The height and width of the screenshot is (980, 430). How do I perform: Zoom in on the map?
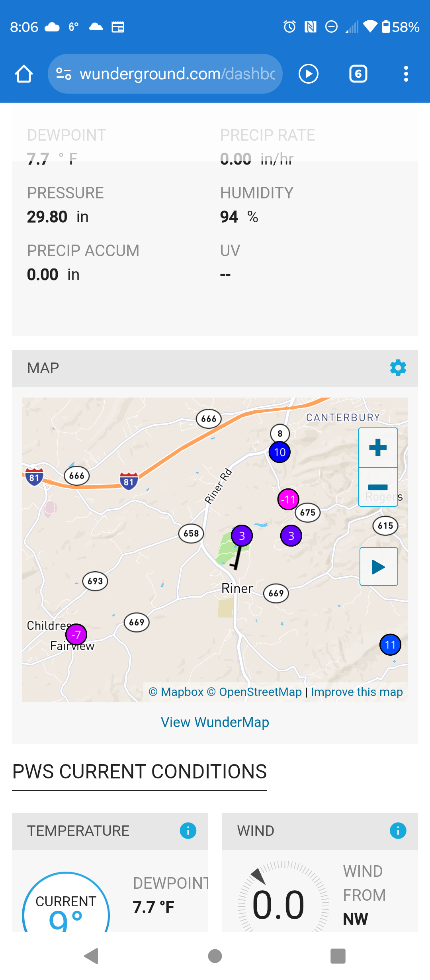point(378,448)
